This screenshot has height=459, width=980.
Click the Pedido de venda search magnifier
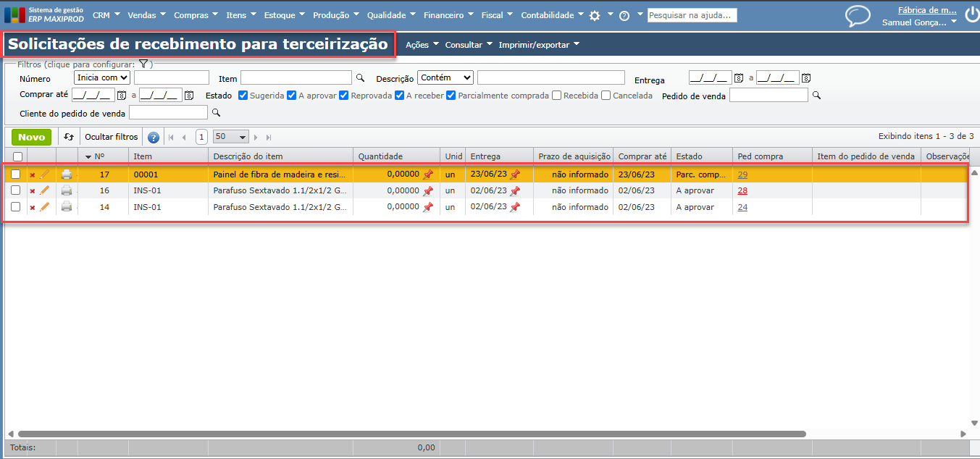pos(816,95)
